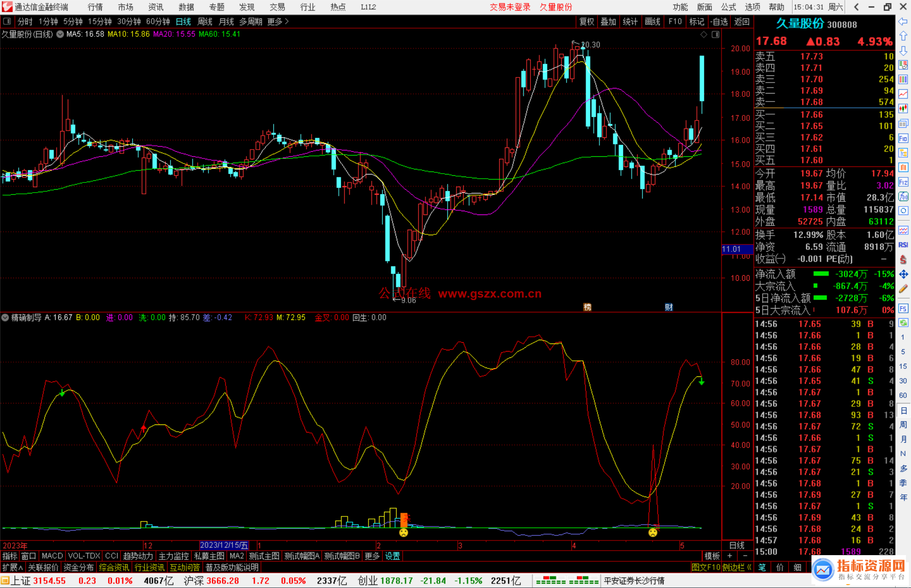Toggle the 细 detail view button
The height and width of the screenshot is (588, 911).
point(797,567)
